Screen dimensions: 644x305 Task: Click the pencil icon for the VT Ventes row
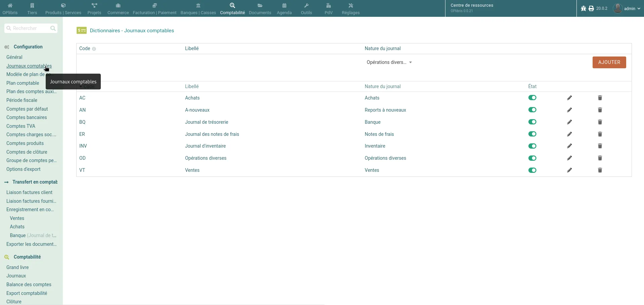(x=569, y=170)
